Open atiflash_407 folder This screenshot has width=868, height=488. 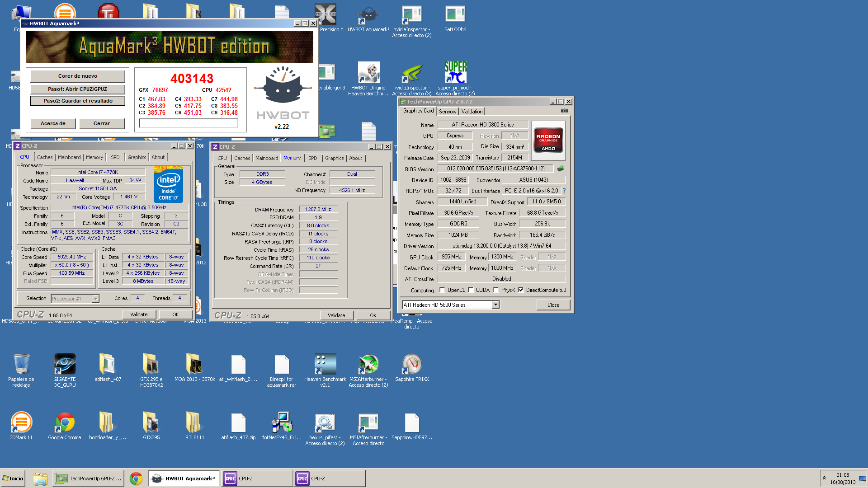coord(108,367)
